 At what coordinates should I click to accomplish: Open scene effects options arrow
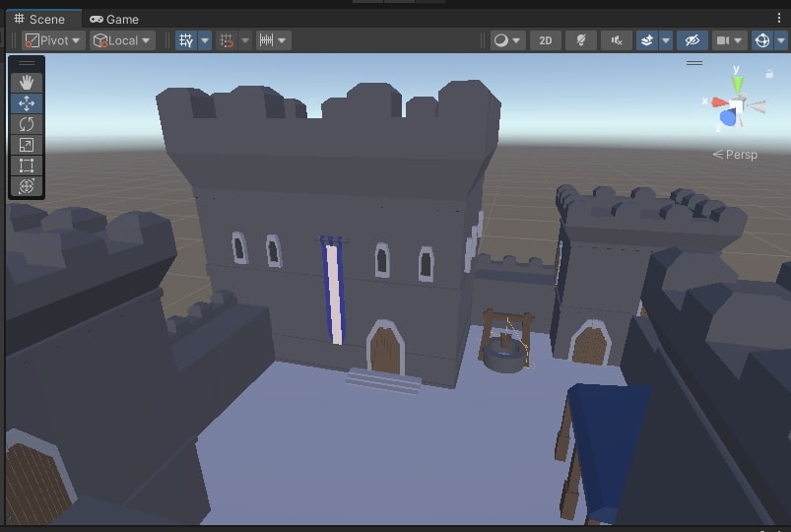666,40
